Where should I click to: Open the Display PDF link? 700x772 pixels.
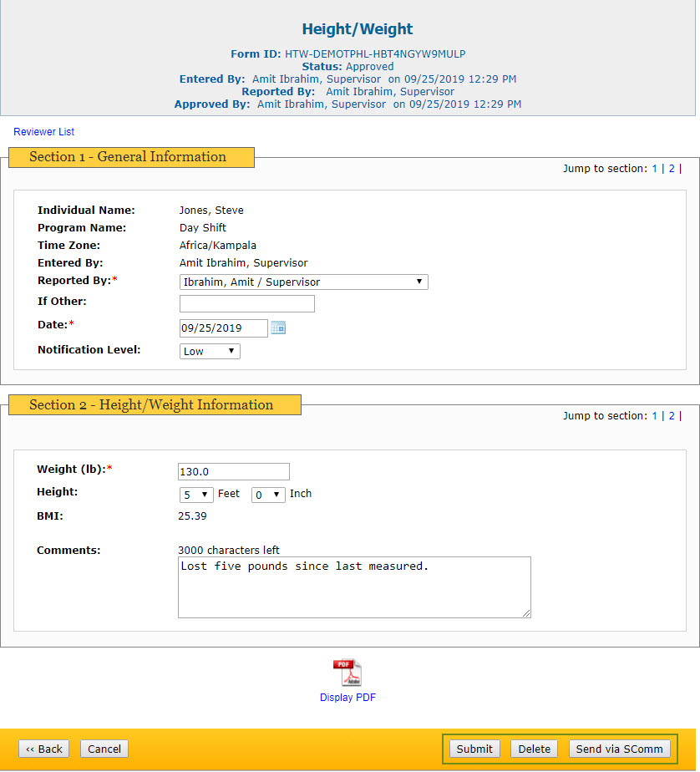(347, 698)
